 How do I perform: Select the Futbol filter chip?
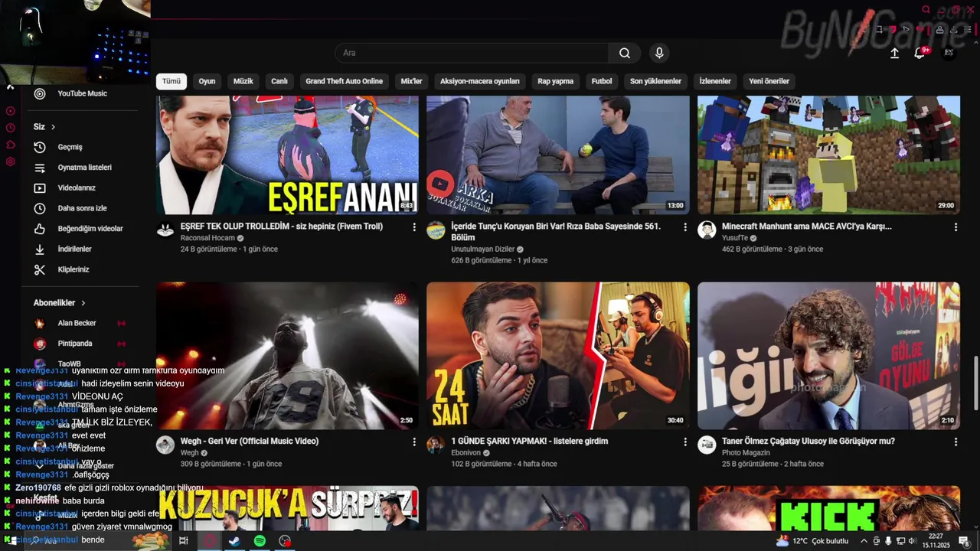[x=602, y=81]
